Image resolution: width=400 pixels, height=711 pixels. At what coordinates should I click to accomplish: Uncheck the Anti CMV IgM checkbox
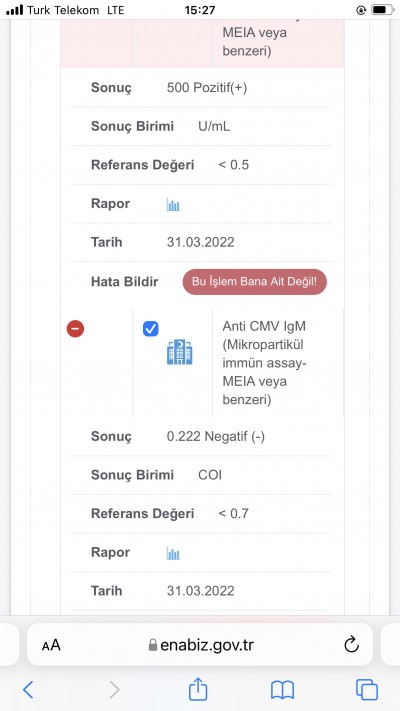[151, 329]
